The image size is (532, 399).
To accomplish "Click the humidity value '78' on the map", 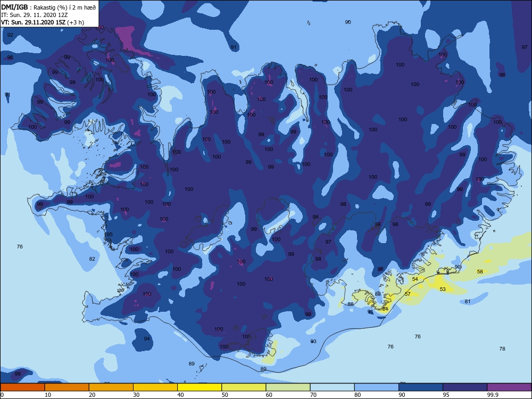I will coord(502,348).
